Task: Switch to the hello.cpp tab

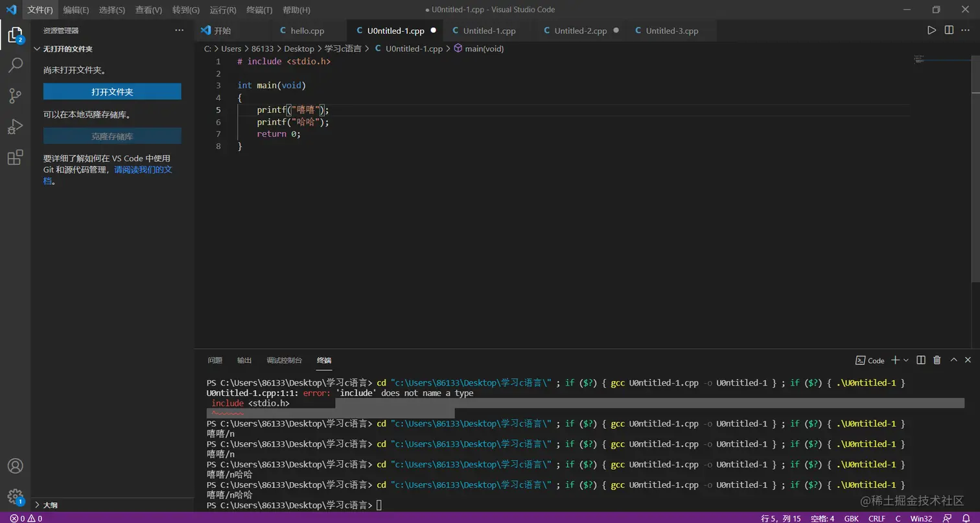Action: [x=307, y=30]
